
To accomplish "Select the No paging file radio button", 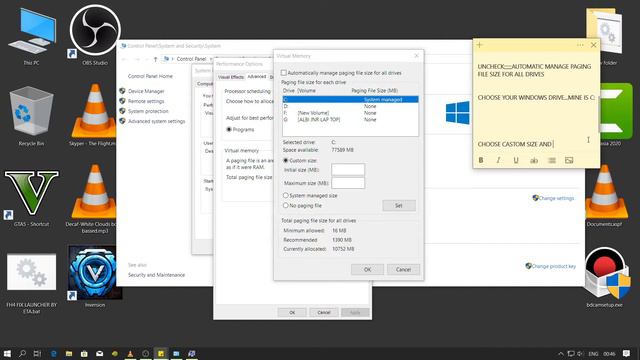I will [285, 206].
